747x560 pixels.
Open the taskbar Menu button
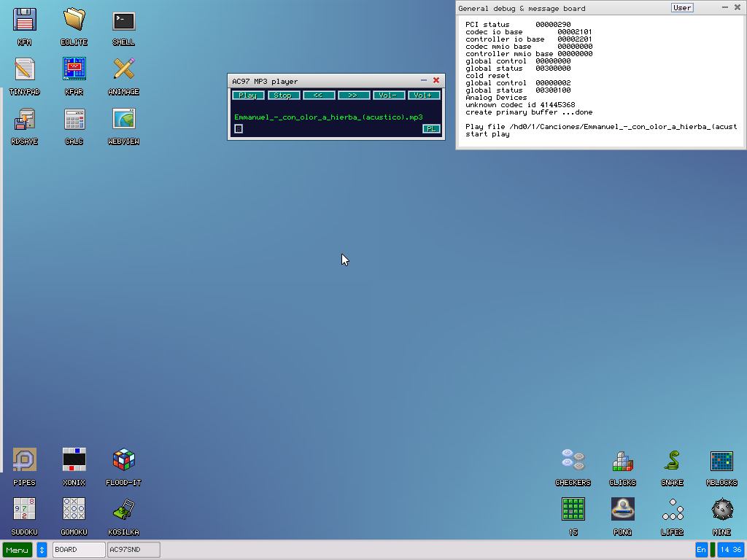(x=18, y=550)
